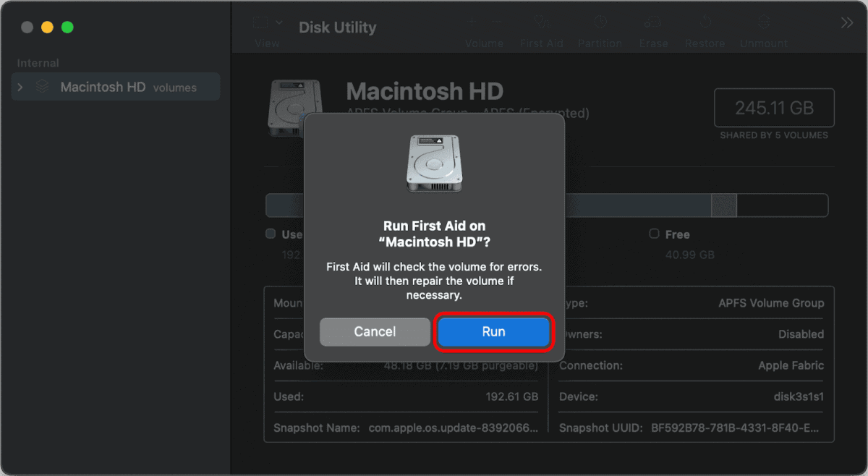Screen dimensions: 868x476
Task: Click the Used legend color square
Action: click(x=271, y=234)
